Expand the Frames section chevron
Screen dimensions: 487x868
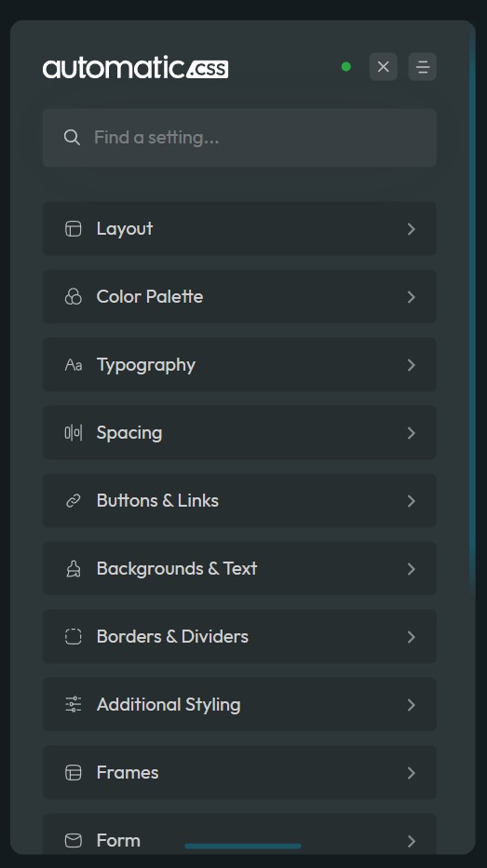(x=412, y=773)
